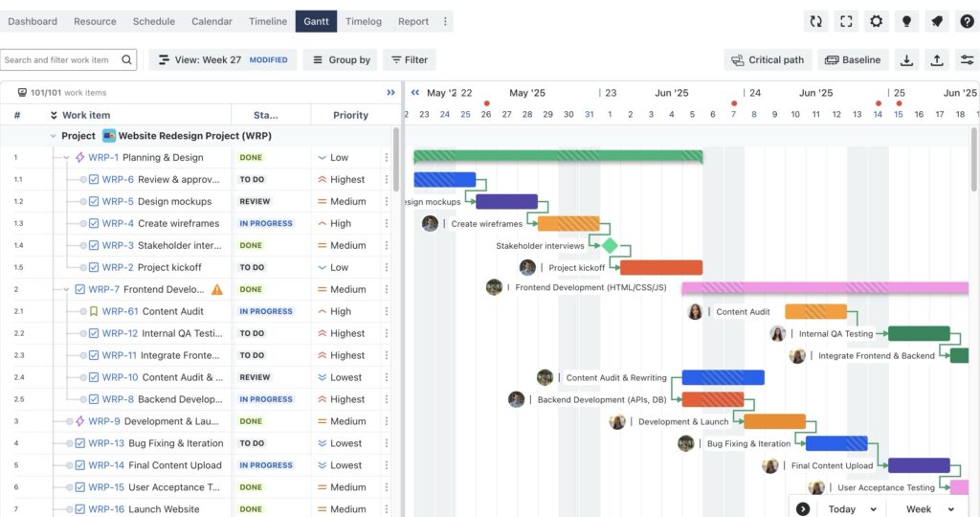Toggle the WRP-5 task checkbox icon
This screenshot has height=517, width=980.
pyautogui.click(x=94, y=201)
